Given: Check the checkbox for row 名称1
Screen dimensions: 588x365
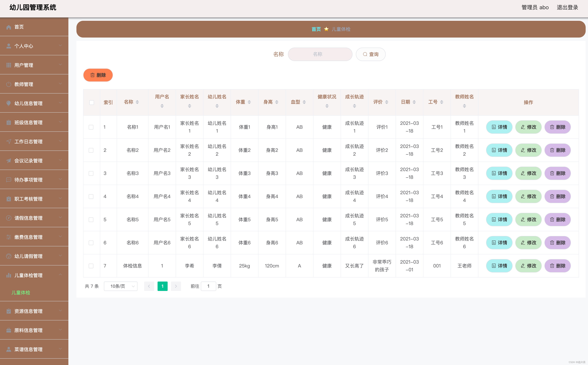Looking at the screenshot, I should 91,127.
